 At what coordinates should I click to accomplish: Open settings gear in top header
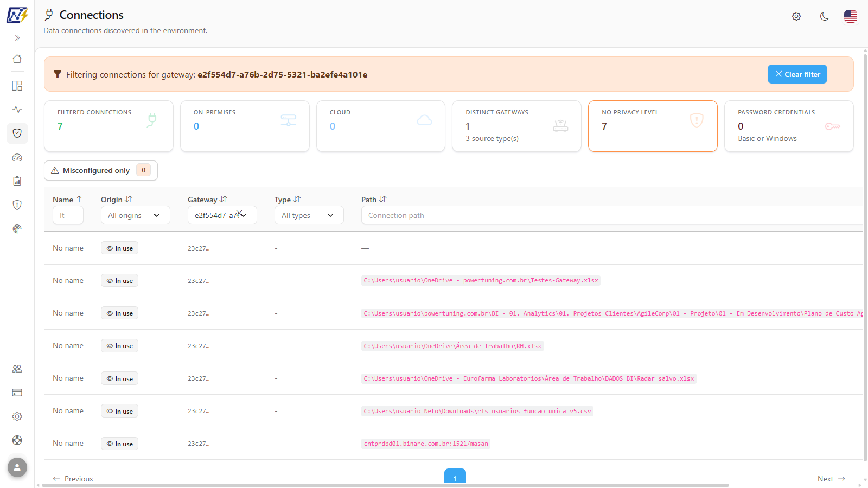coord(796,16)
